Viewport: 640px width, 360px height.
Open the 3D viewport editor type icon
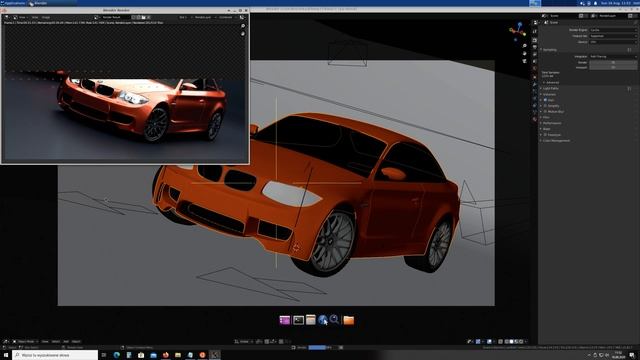click(6, 341)
